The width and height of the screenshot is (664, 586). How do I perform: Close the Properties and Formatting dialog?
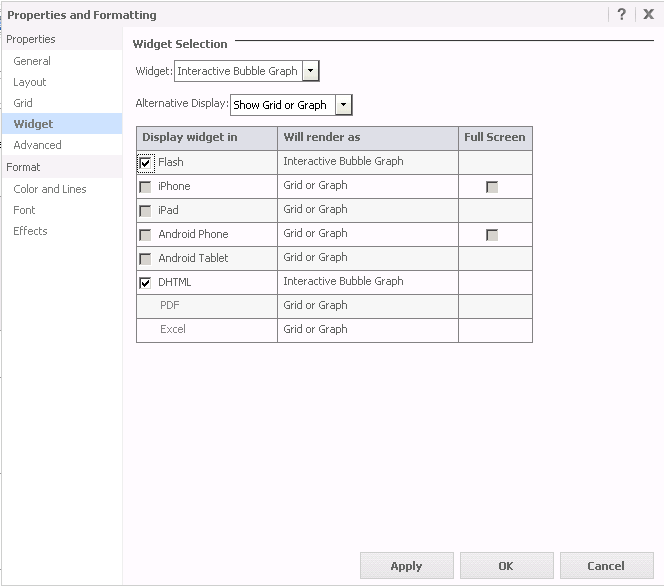[648, 14]
